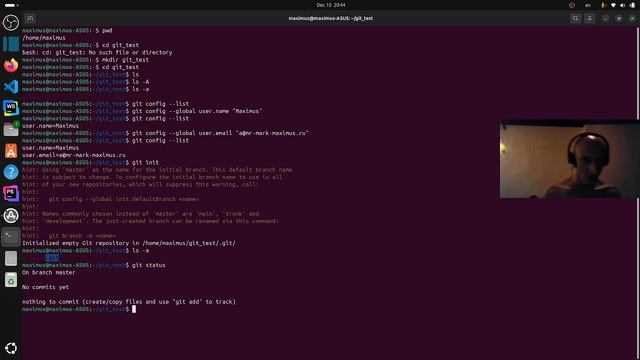Open the Help icon in the dock

pos(11,172)
